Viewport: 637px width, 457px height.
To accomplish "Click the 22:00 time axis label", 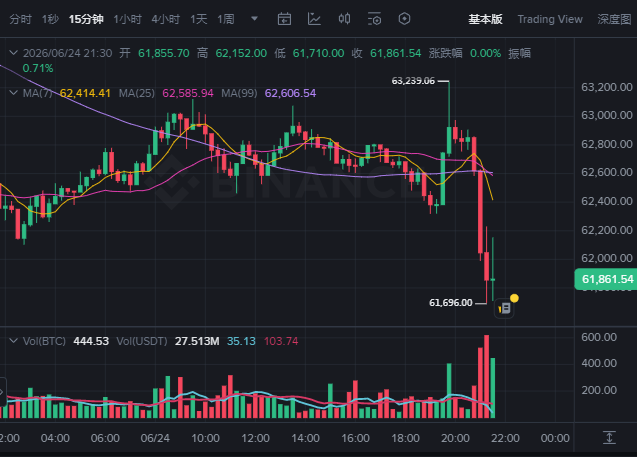I will 505,438.
